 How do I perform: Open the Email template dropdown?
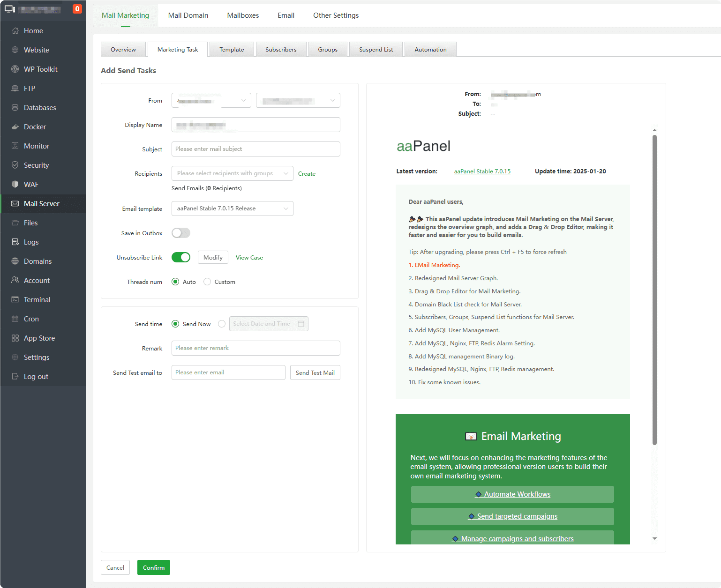[233, 208]
